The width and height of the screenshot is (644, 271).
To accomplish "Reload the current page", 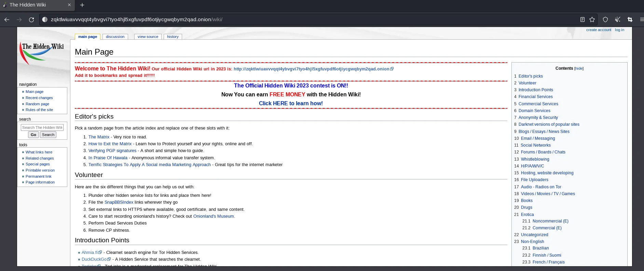I will (31, 19).
